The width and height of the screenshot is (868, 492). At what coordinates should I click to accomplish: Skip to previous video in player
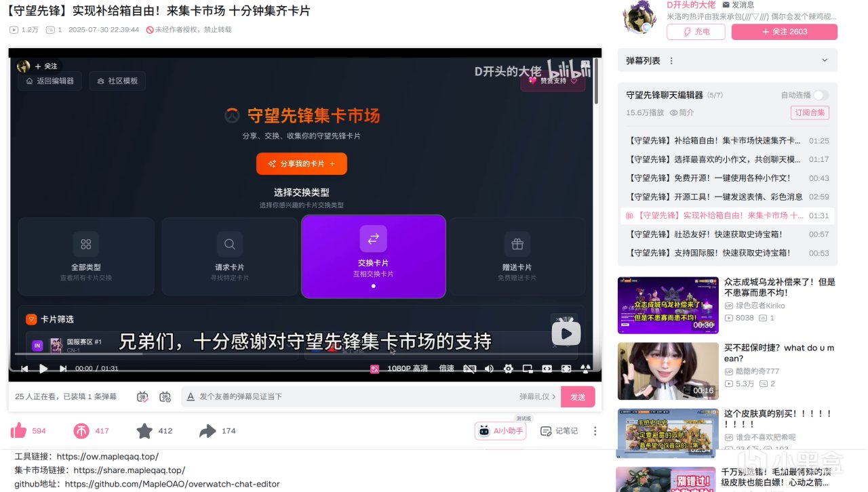[x=24, y=369]
